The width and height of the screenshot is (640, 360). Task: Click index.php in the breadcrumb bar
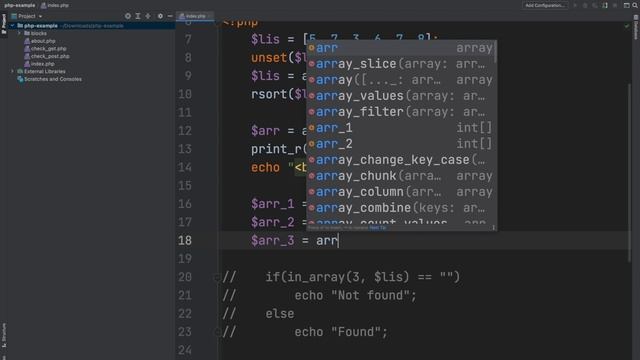(x=55, y=5)
